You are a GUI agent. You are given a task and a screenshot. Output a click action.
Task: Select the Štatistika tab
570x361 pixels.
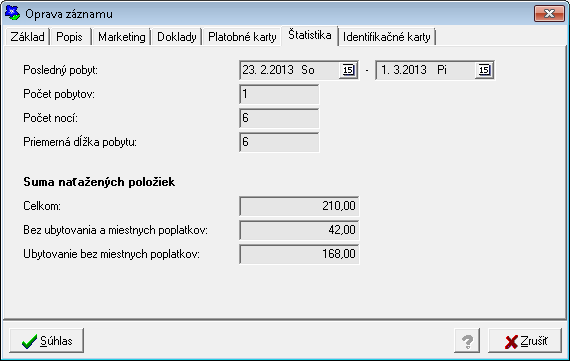point(310,35)
